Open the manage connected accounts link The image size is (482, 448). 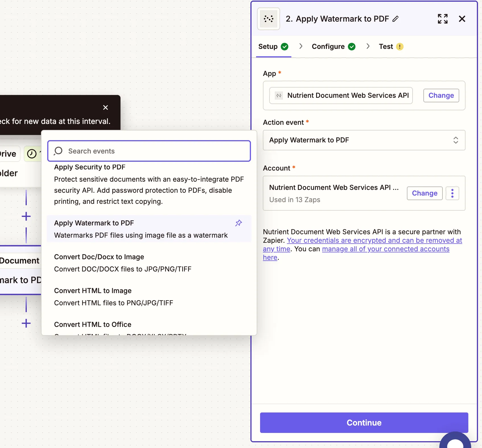(x=385, y=249)
